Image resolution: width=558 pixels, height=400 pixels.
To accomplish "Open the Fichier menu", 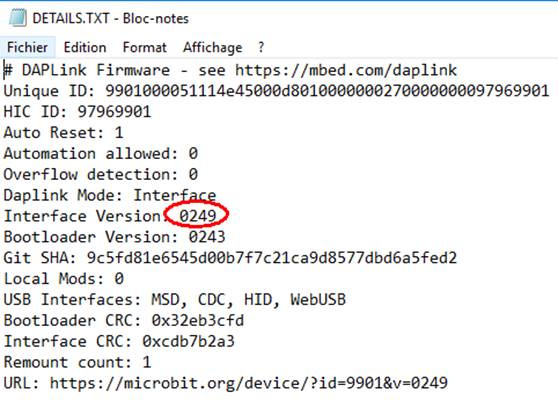I will tap(27, 47).
